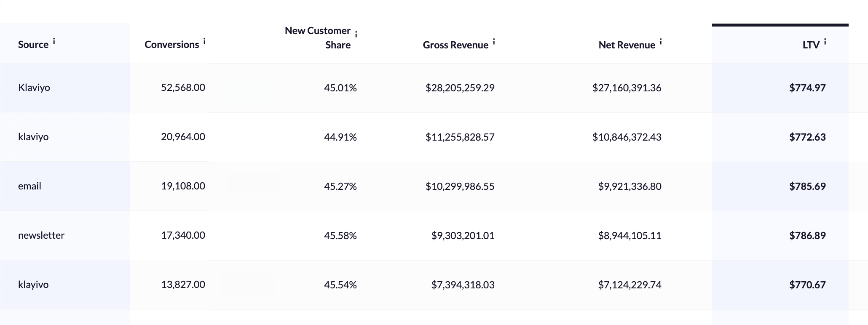
Task: Sort table by Source column header
Action: pyautogui.click(x=33, y=45)
